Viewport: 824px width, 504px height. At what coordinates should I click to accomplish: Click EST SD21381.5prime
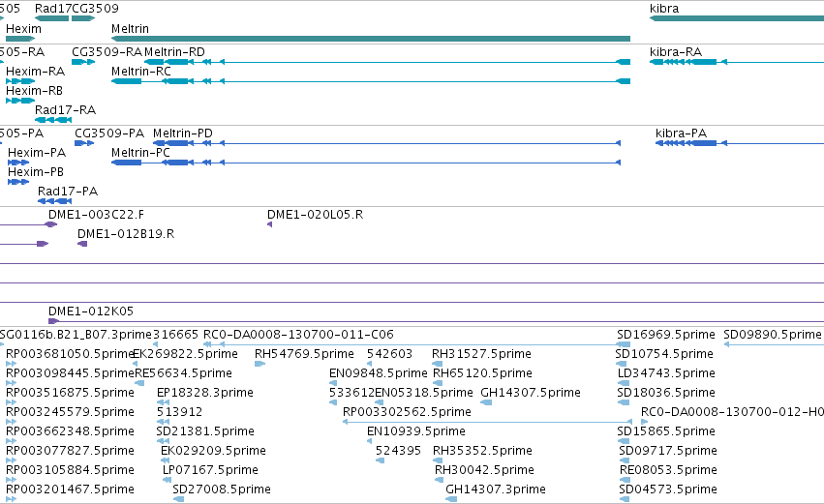coord(205,431)
